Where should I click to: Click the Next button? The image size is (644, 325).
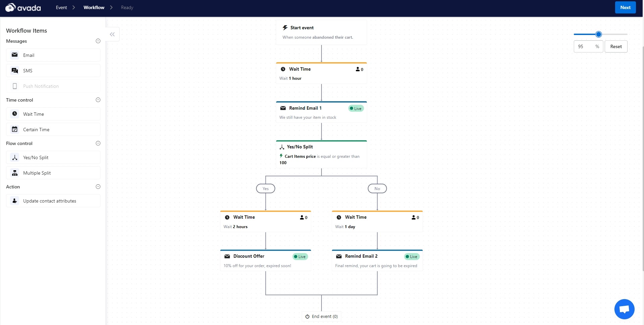tap(625, 7)
